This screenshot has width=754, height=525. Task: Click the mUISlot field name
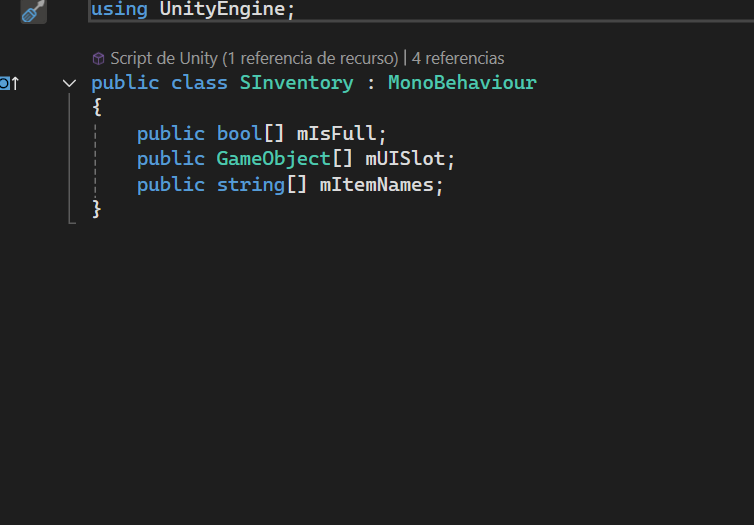(405, 159)
